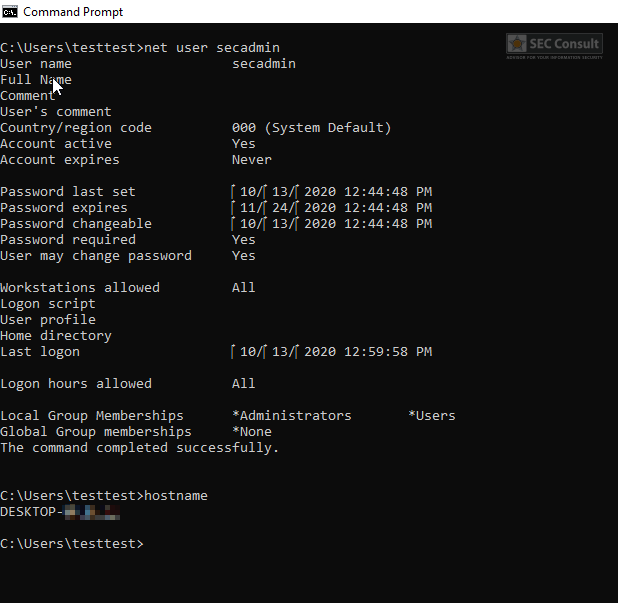Click the 'secadmin' user name value
The height and width of the screenshot is (603, 618).
[263, 64]
